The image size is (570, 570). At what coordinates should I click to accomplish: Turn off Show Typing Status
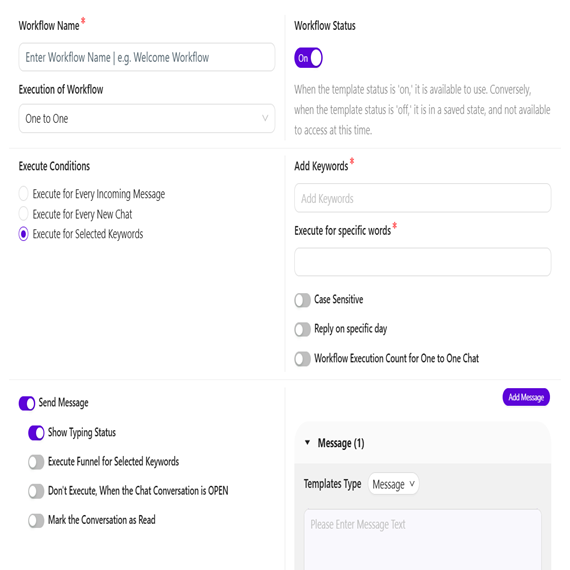(36, 433)
